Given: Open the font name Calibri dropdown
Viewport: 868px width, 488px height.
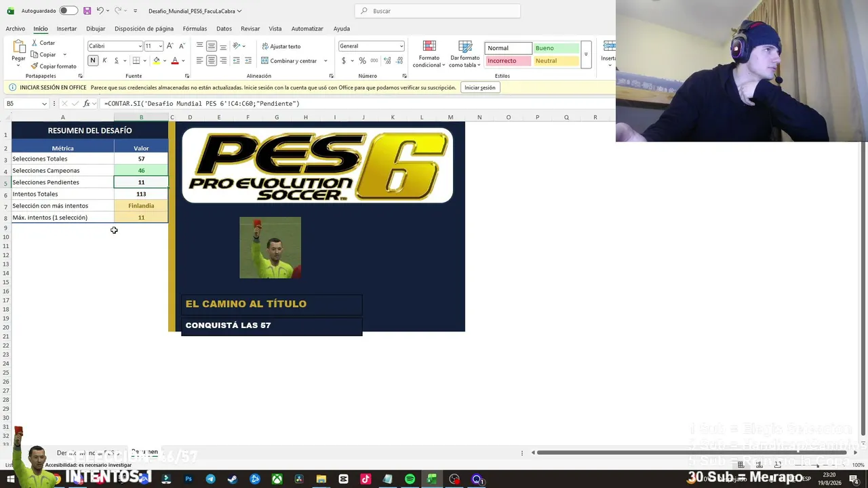Looking at the screenshot, I should tap(140, 46).
